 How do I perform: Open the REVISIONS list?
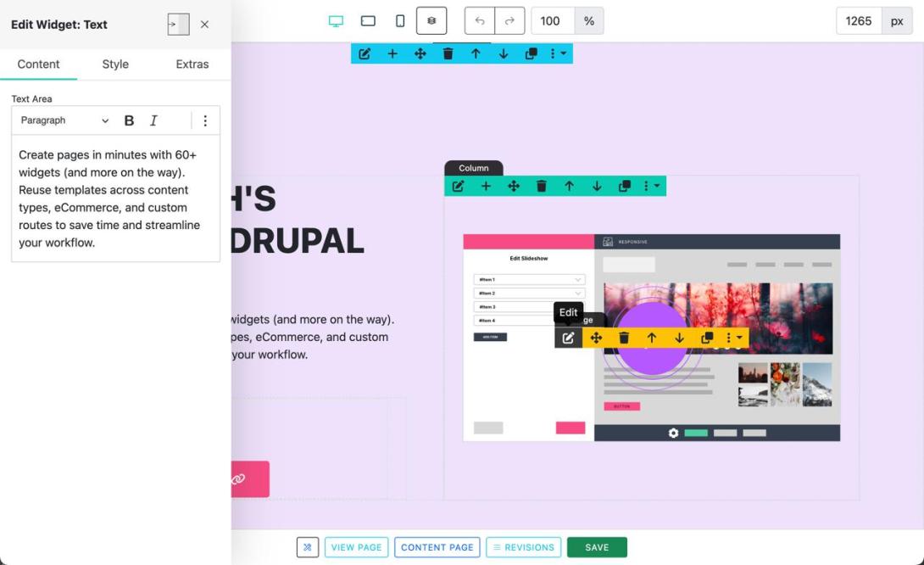point(524,547)
